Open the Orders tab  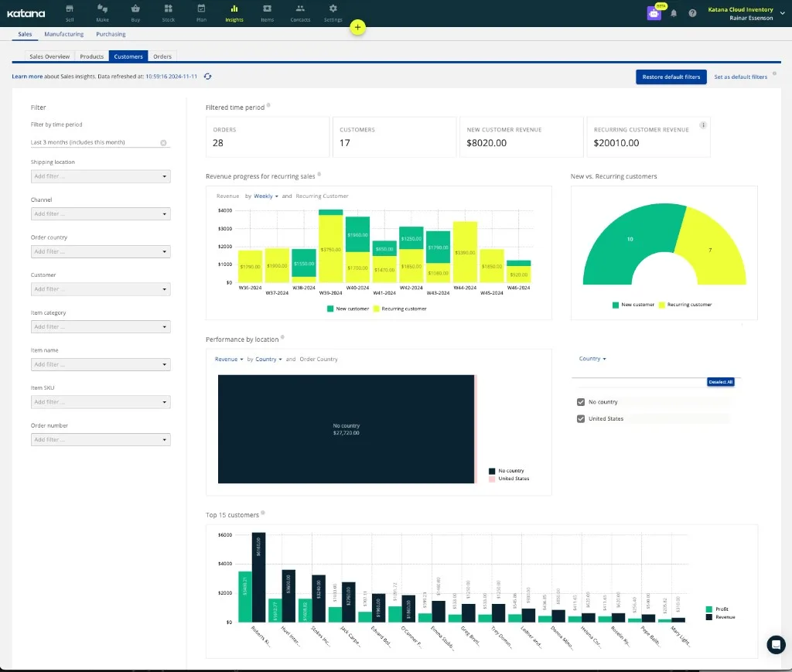tap(162, 56)
